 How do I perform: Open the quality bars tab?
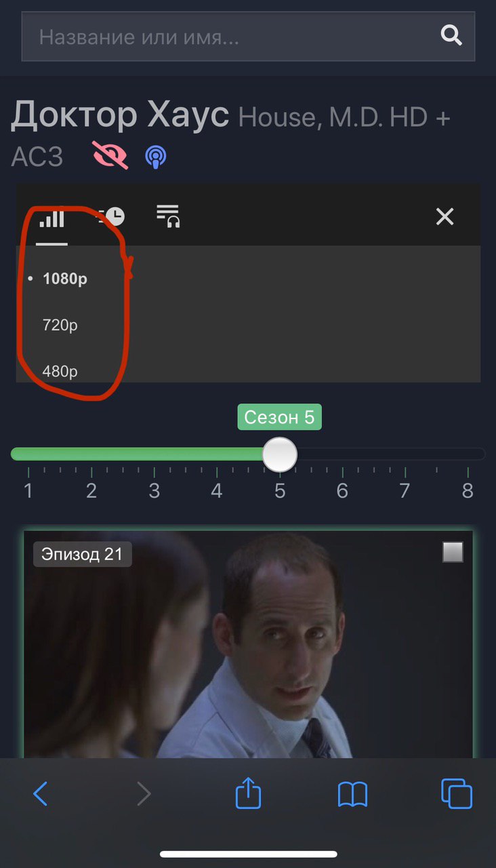[x=52, y=218]
